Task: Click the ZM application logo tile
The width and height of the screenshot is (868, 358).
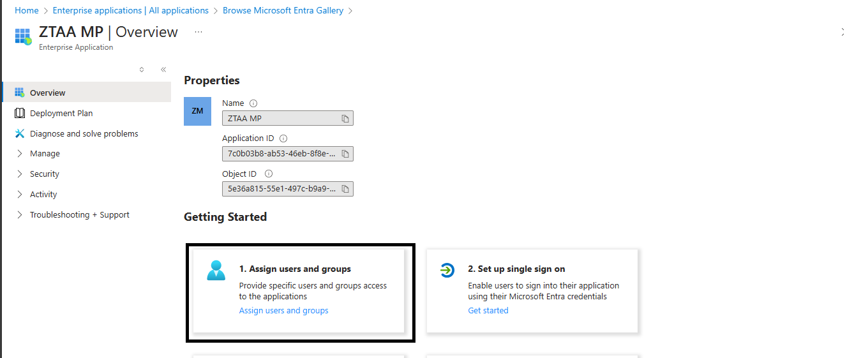Action: (x=197, y=111)
